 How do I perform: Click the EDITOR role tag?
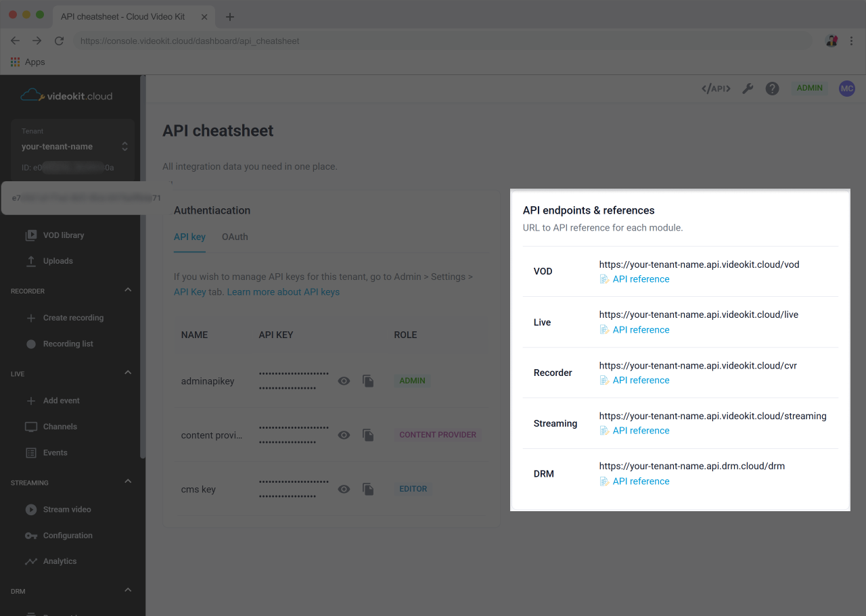413,489
